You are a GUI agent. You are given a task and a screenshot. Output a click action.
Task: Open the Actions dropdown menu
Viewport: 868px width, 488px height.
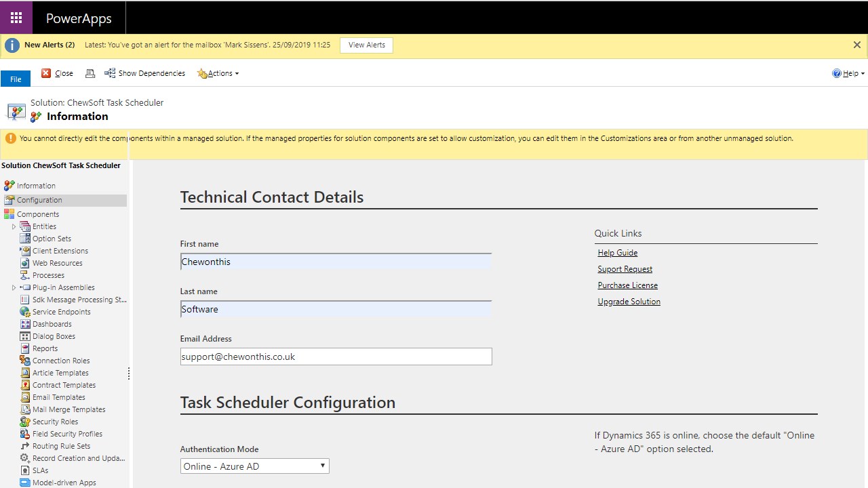click(x=218, y=73)
